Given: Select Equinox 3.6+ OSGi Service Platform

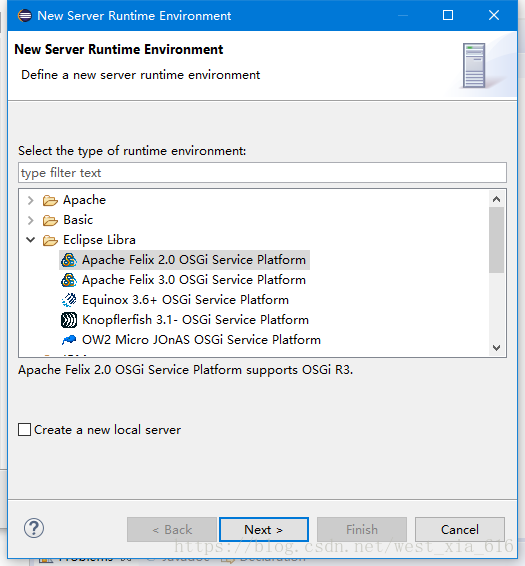Looking at the screenshot, I should pos(185,300).
